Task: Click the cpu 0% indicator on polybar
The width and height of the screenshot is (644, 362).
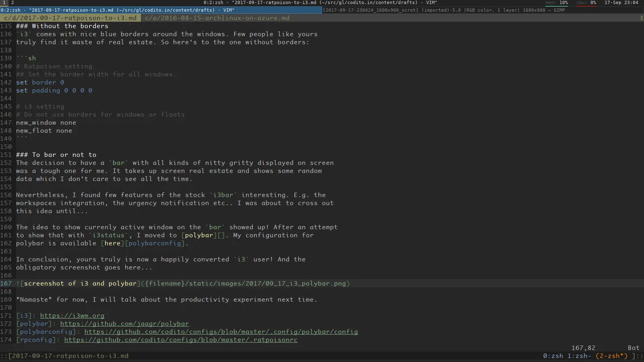Action: point(586,2)
